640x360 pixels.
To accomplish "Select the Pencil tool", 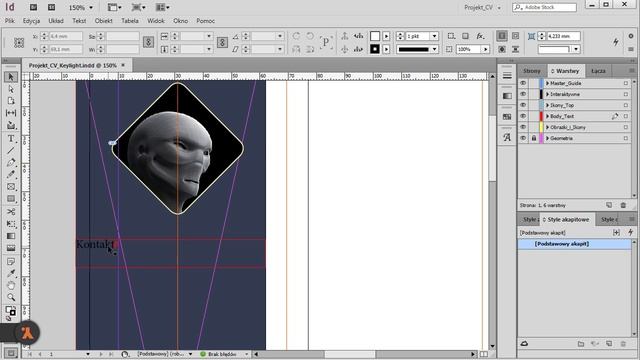I will point(11,175).
